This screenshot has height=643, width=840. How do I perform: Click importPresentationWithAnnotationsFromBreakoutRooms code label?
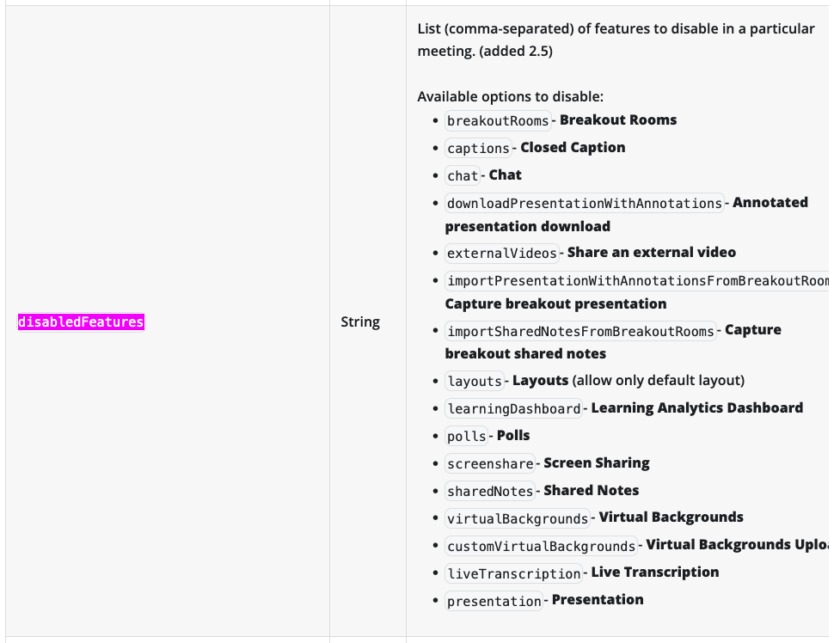click(x=637, y=281)
